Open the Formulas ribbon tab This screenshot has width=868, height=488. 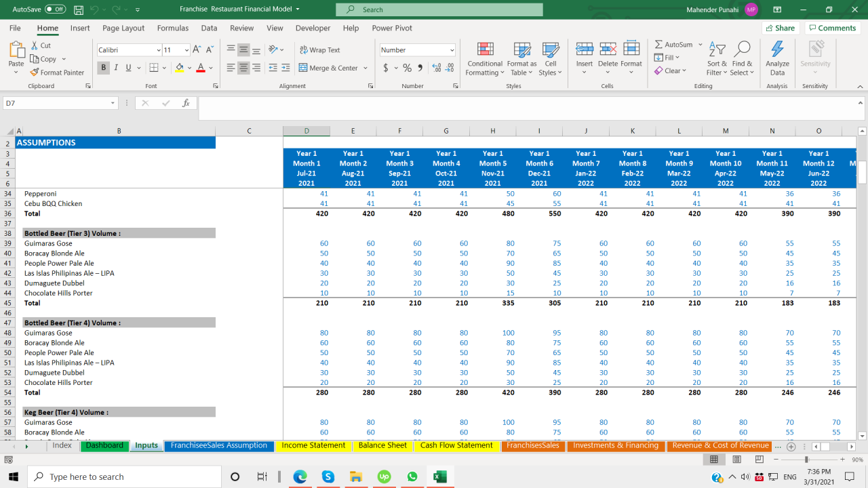pyautogui.click(x=173, y=28)
